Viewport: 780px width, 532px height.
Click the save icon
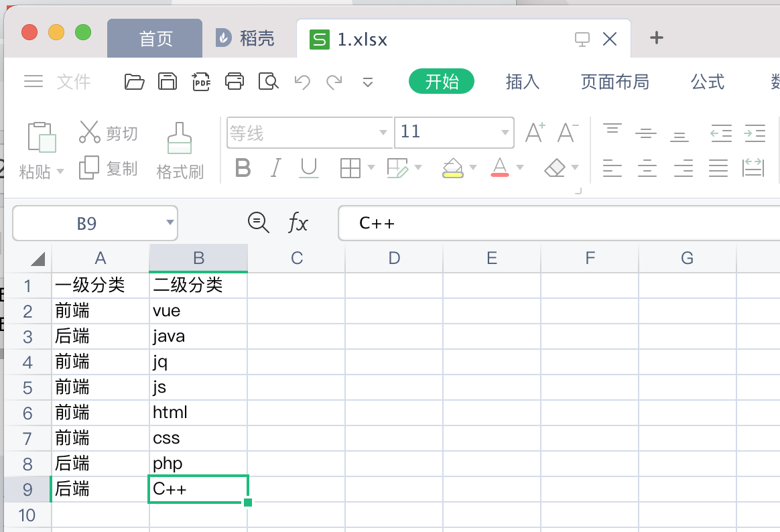coord(167,82)
